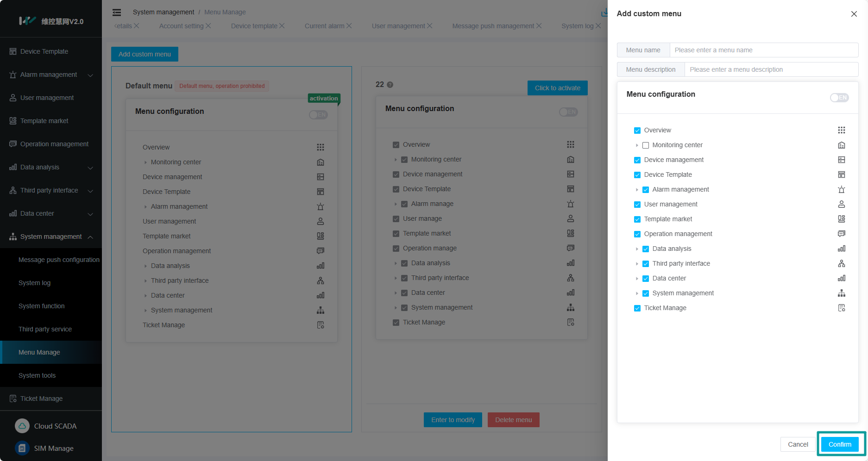This screenshot has height=461, width=868.
Task: Click the Alarm management siren icon in the dialog
Action: [x=841, y=189]
